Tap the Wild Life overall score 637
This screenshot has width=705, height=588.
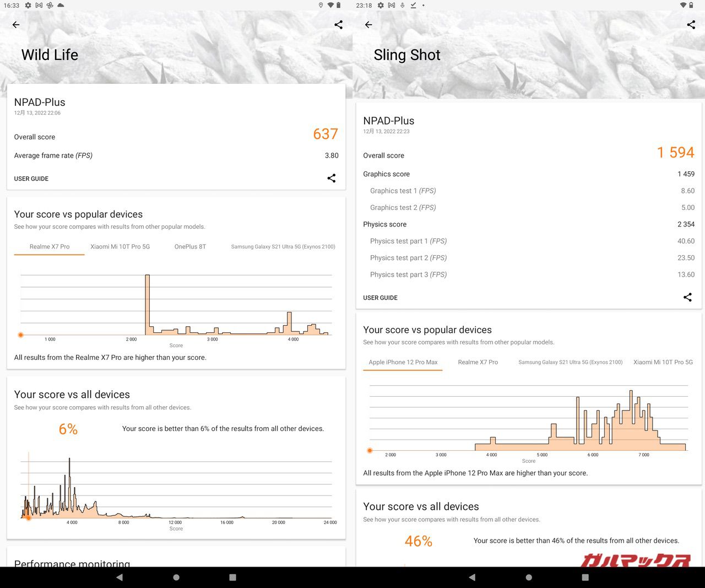click(x=325, y=134)
